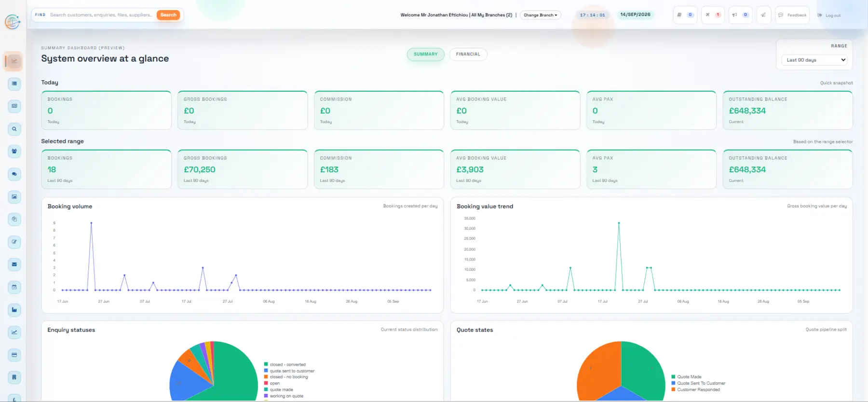Click the highest peak in Booking value trend
The image size is (868, 402).
[619, 223]
